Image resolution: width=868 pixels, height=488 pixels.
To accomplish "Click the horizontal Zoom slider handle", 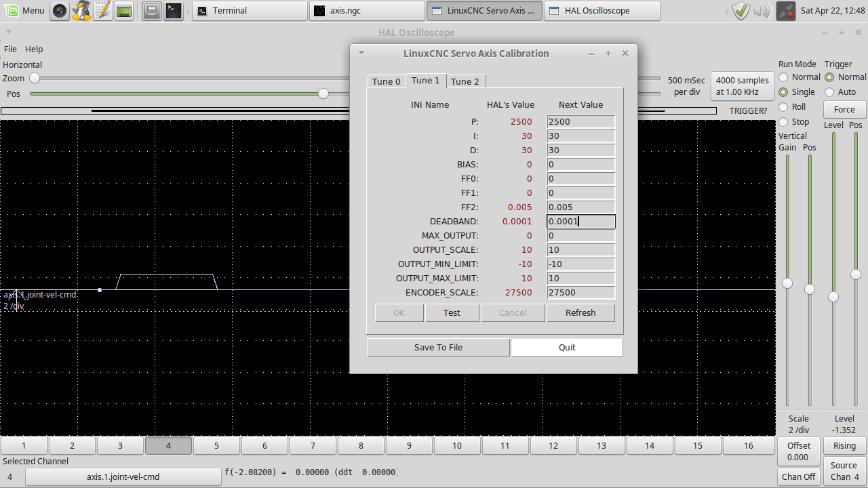I will tap(34, 79).
